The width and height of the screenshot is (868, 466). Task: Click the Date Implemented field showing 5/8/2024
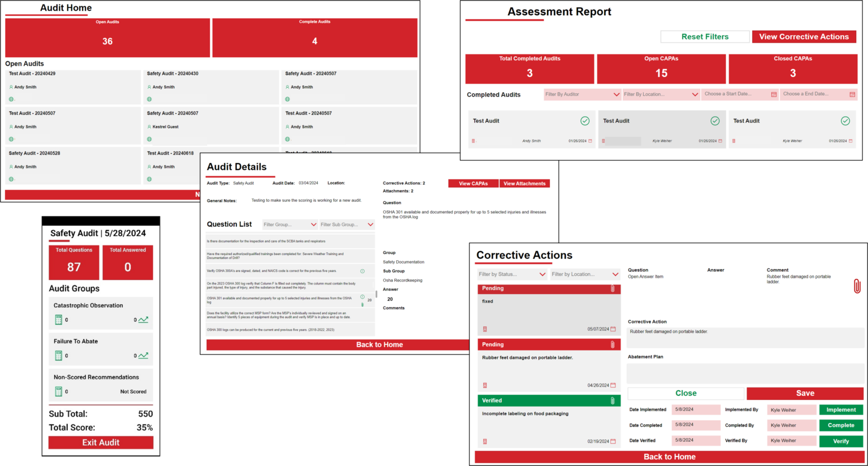coord(696,409)
